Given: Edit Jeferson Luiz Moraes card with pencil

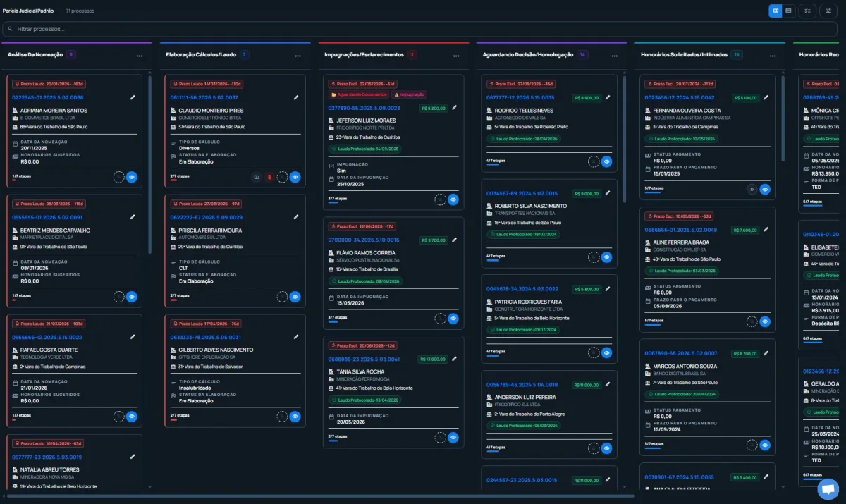Looking at the screenshot, I should coord(454,108).
